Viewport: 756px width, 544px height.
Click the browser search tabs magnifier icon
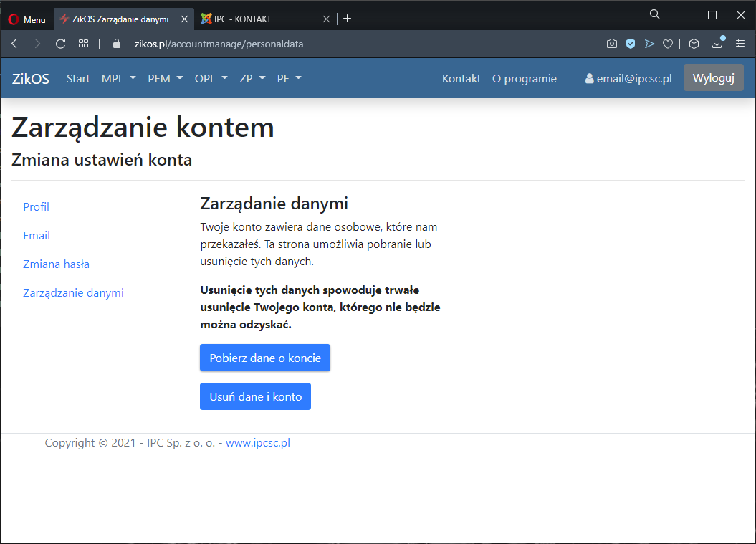[654, 15]
